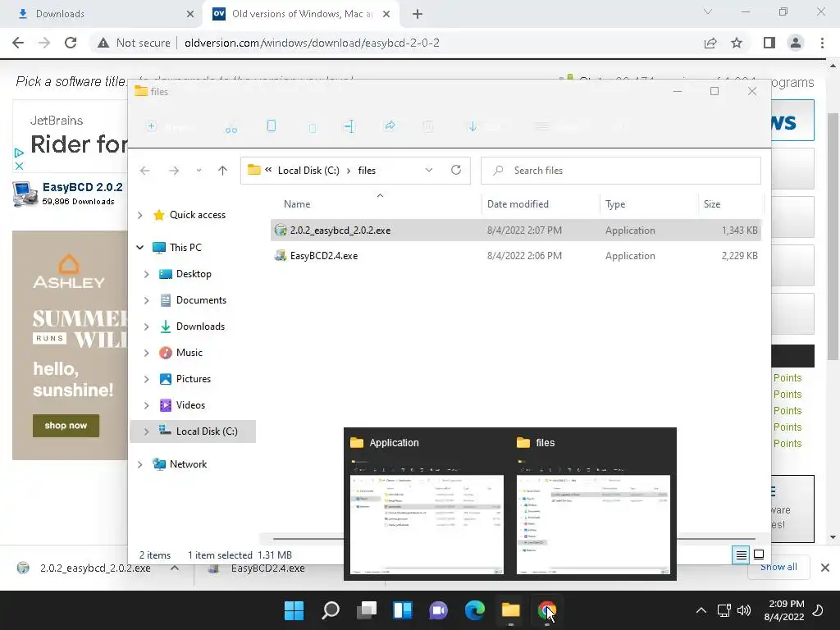Go forward in File Explorer navigation

pyautogui.click(x=174, y=171)
